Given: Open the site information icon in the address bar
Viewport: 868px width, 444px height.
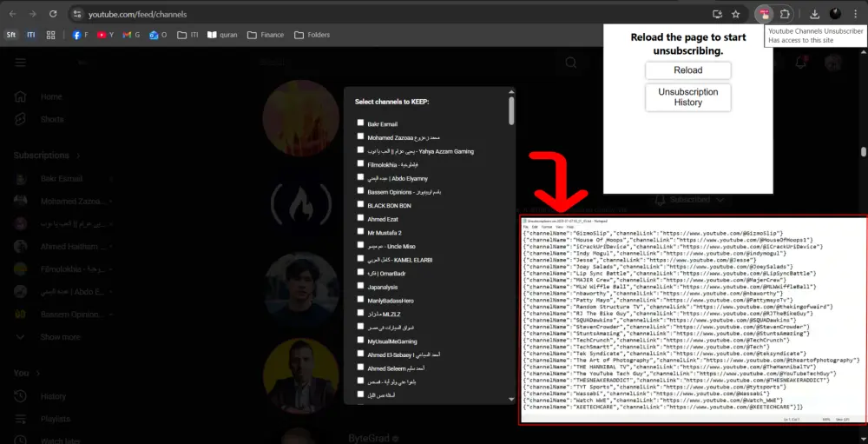Looking at the screenshot, I should (77, 15).
